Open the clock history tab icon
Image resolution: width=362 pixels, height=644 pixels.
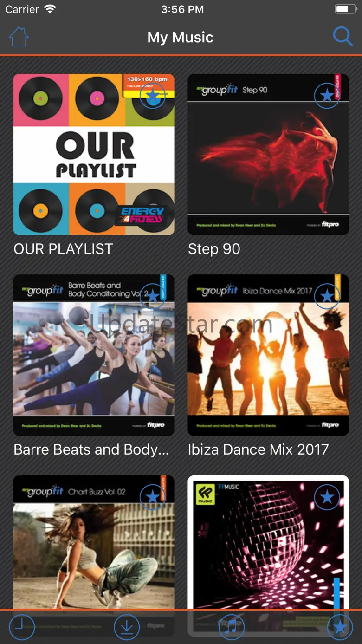click(21, 627)
